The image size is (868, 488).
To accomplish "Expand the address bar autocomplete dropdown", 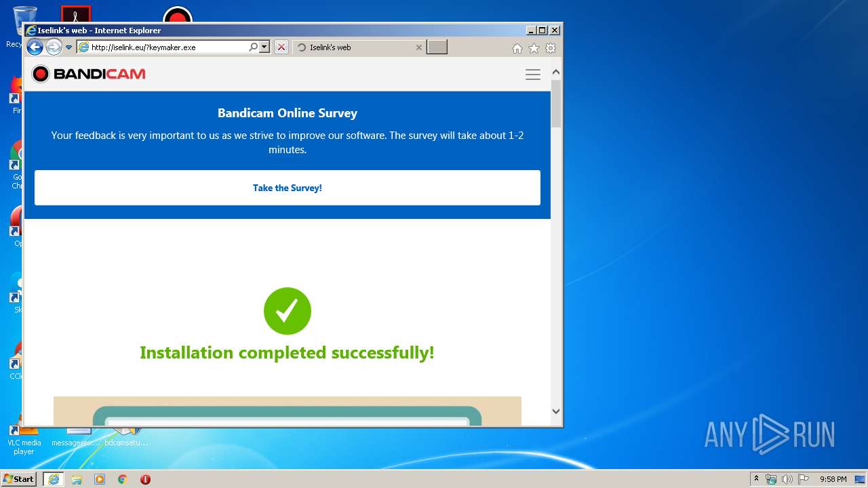I will click(264, 47).
